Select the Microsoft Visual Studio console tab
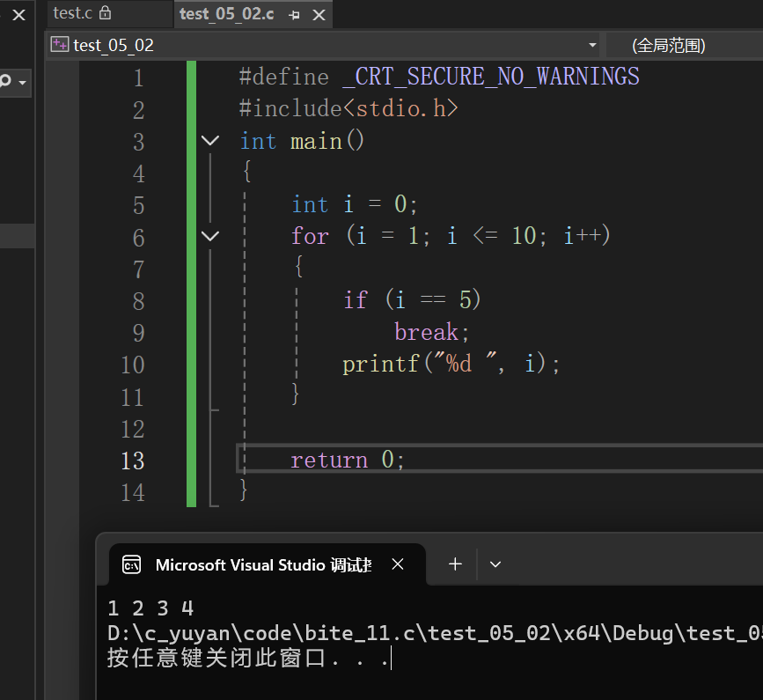This screenshot has width=763, height=700. tap(268, 564)
